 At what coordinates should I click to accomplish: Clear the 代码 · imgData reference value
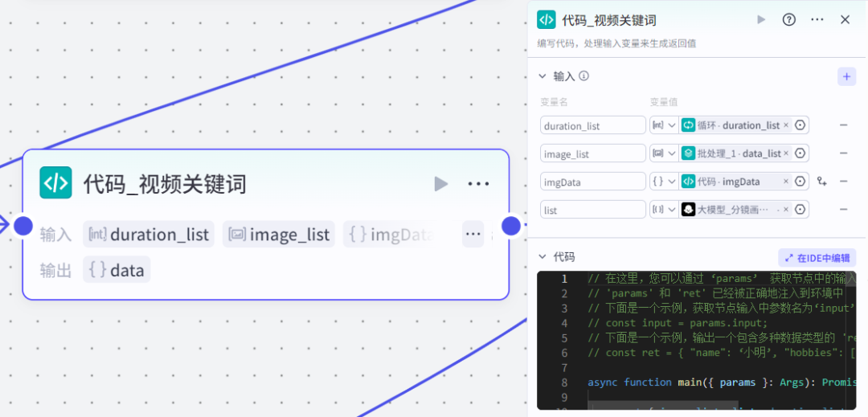786,182
